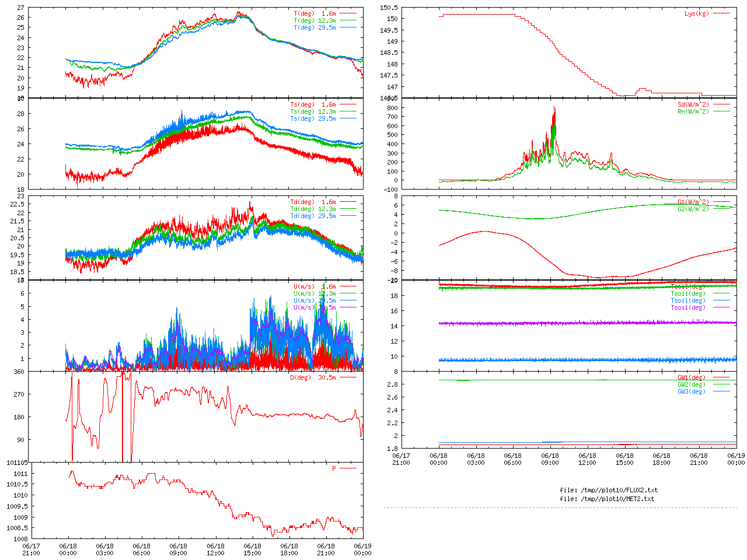Select the 1010.5 pressure axis value

pyautogui.click(x=19, y=485)
